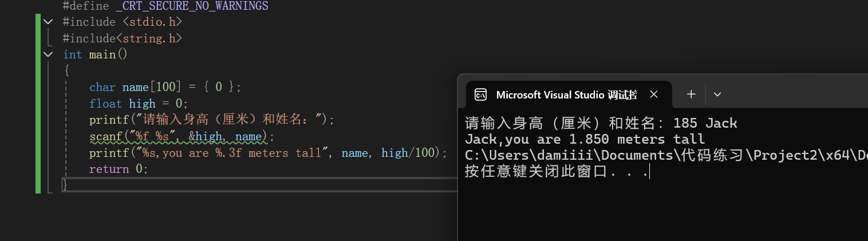Open the console tab dropdown arrow

click(717, 94)
